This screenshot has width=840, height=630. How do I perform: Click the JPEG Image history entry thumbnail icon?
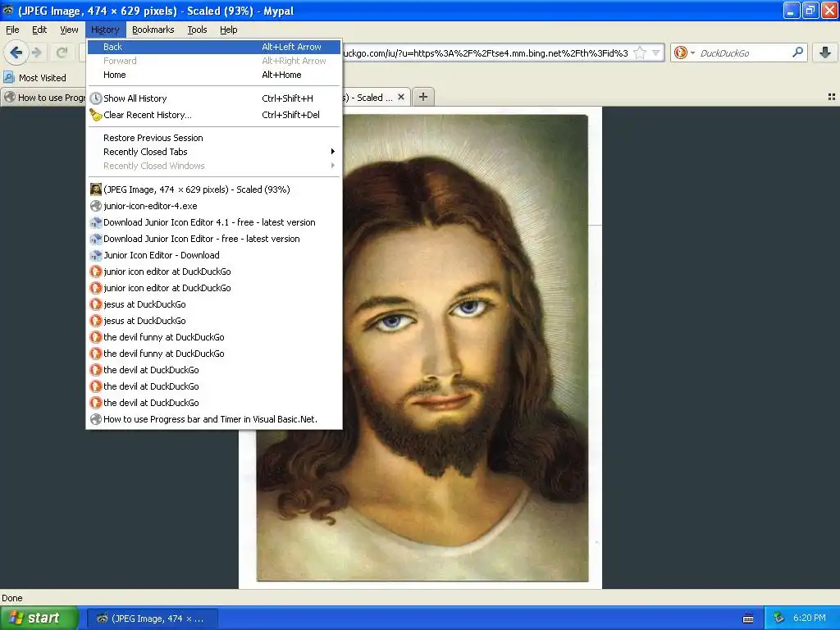[x=96, y=189]
